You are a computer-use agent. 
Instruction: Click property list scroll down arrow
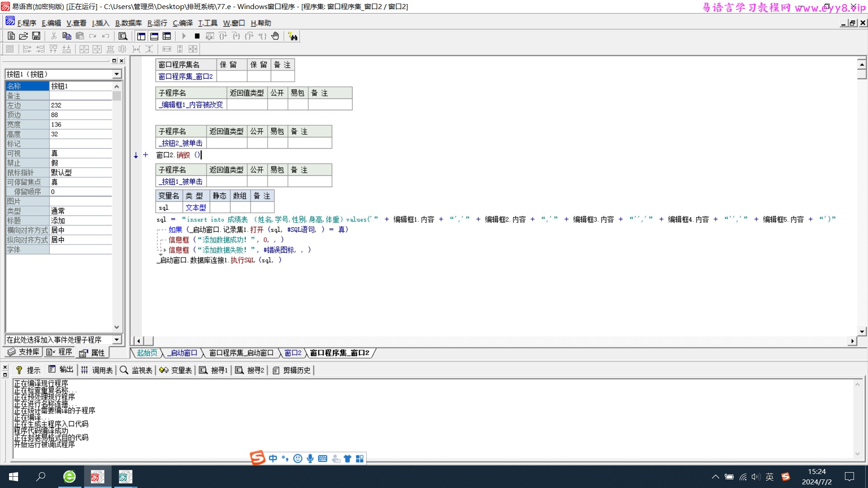(117, 327)
